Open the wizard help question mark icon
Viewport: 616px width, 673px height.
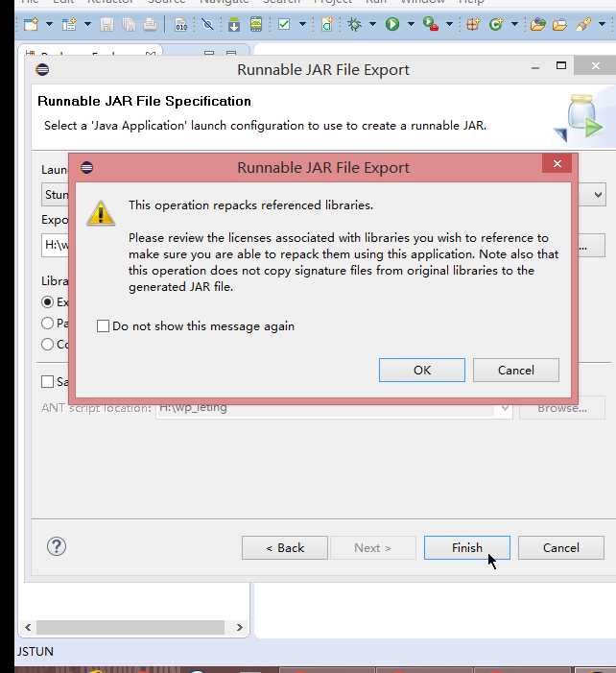coord(57,546)
